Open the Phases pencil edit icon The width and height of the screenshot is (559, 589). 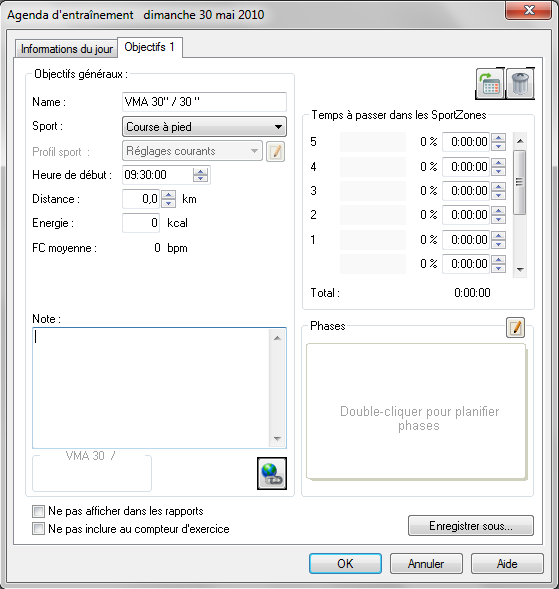pyautogui.click(x=515, y=328)
